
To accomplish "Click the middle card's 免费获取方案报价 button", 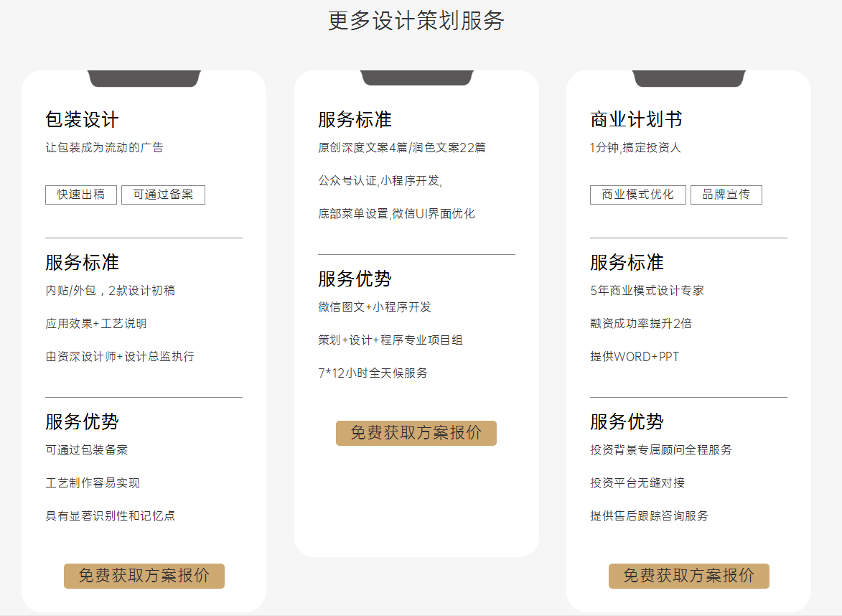I will [x=416, y=433].
